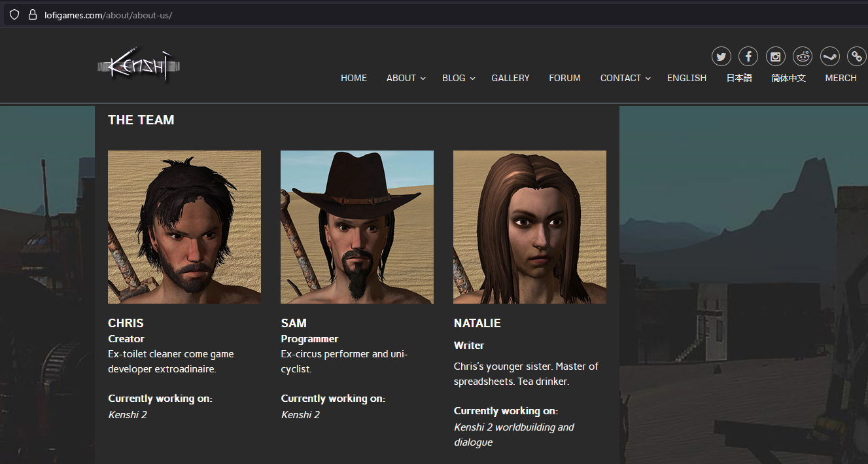Screen dimensions: 868x464
Task: Open the ABOUT menu item
Action: [x=401, y=78]
